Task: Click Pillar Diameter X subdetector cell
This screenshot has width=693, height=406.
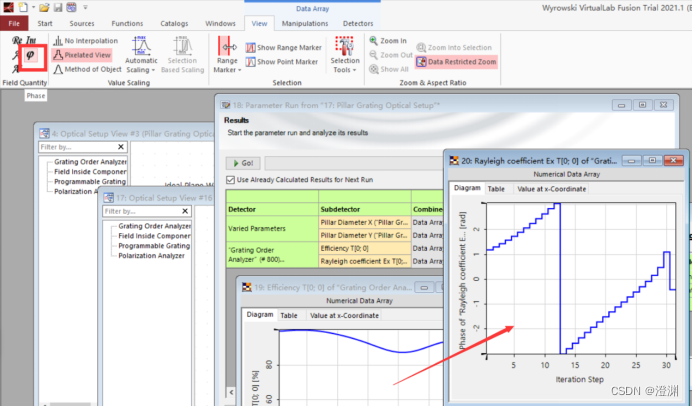Action: [x=365, y=222]
